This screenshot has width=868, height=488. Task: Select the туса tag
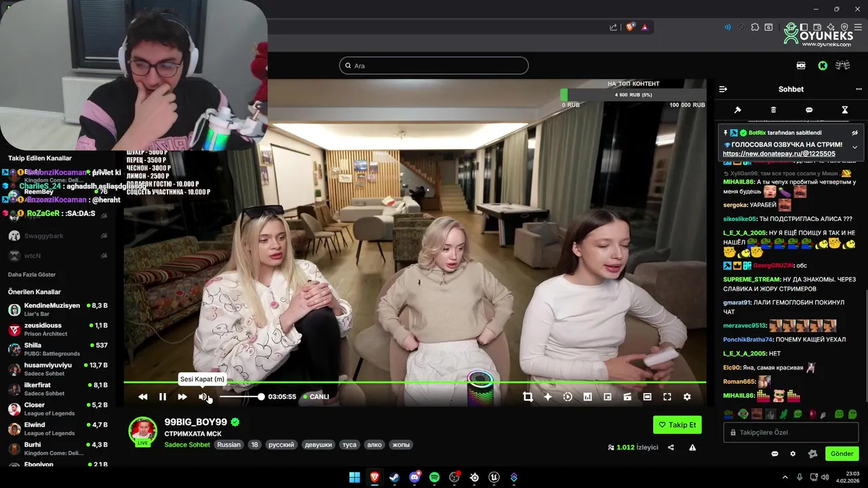pyautogui.click(x=349, y=445)
